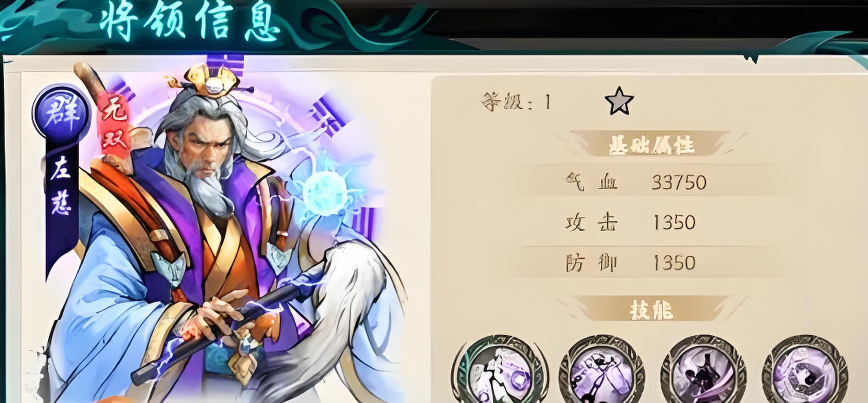Open the 基础属性 section header

651,145
